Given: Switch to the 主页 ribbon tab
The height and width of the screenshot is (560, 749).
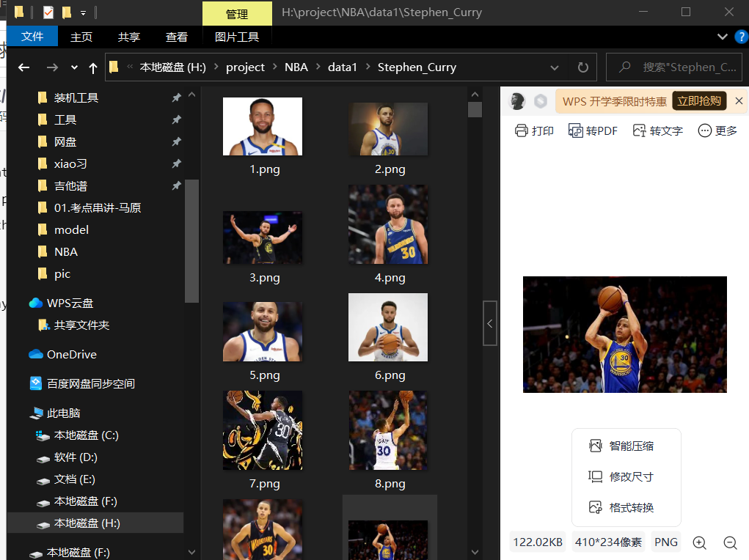Looking at the screenshot, I should coord(81,37).
